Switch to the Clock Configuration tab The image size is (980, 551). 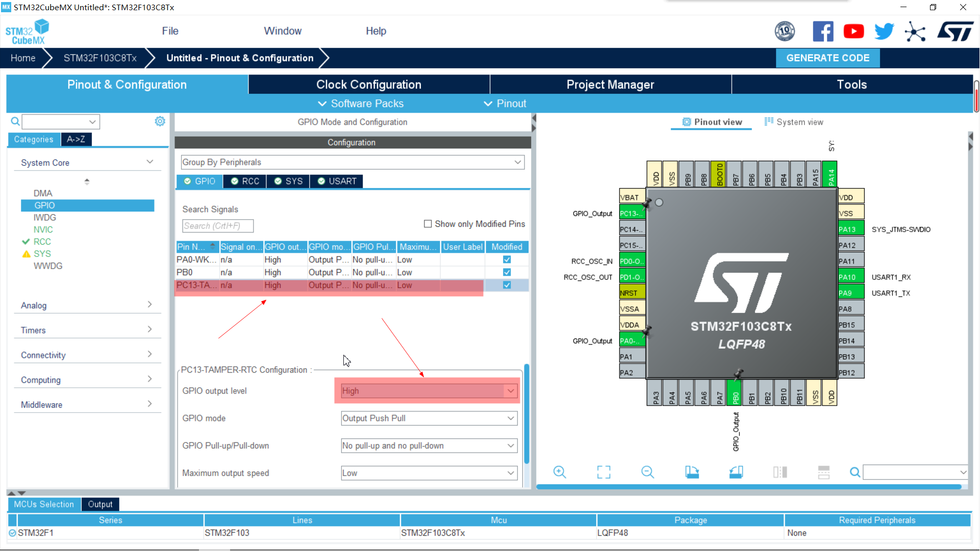369,85
